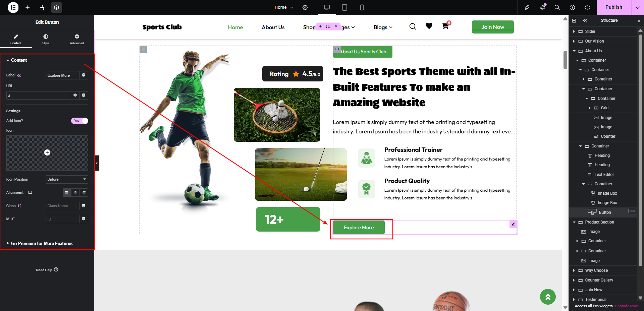The image size is (644, 311).
Task: Expand Go Premium for More Features
Action: click(42, 243)
